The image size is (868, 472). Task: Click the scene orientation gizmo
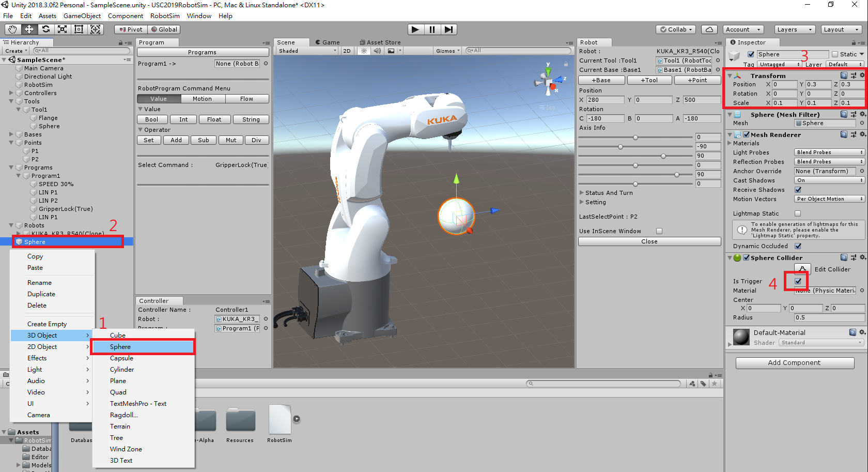(549, 81)
